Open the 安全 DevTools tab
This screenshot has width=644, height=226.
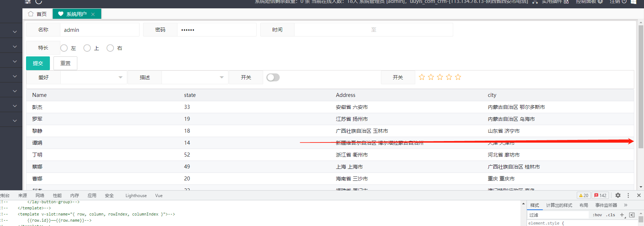pyautogui.click(x=109, y=195)
